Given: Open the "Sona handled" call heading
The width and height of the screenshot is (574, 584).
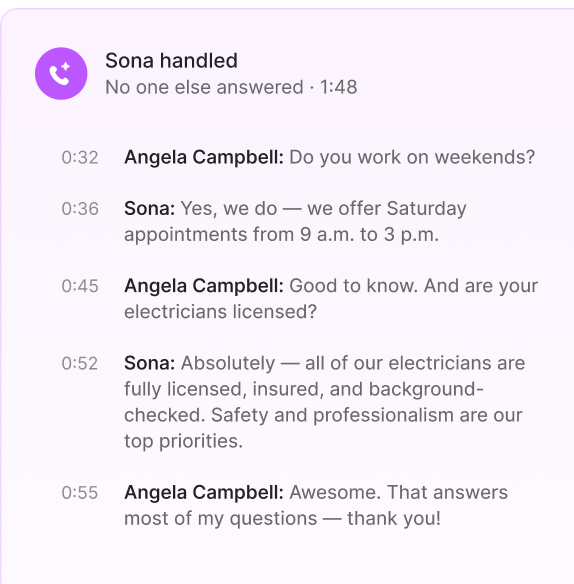Looking at the screenshot, I should click(x=171, y=60).
